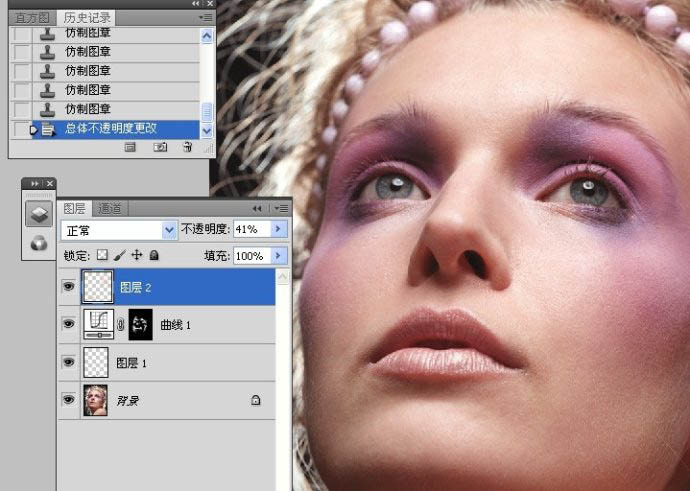Expand the fill slider arrow next to 100%
Image resolution: width=690 pixels, height=491 pixels.
279,256
